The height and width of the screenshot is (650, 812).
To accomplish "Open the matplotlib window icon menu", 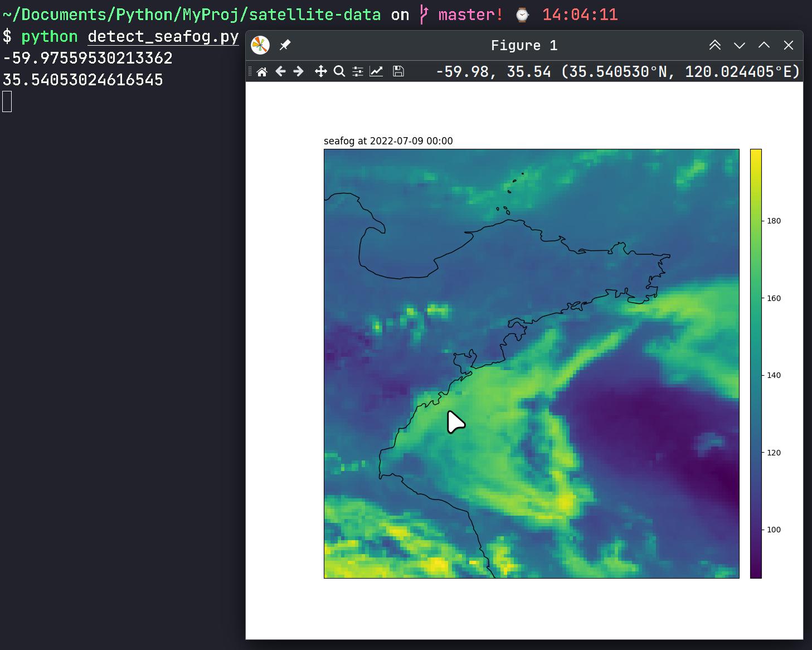I will [x=260, y=45].
